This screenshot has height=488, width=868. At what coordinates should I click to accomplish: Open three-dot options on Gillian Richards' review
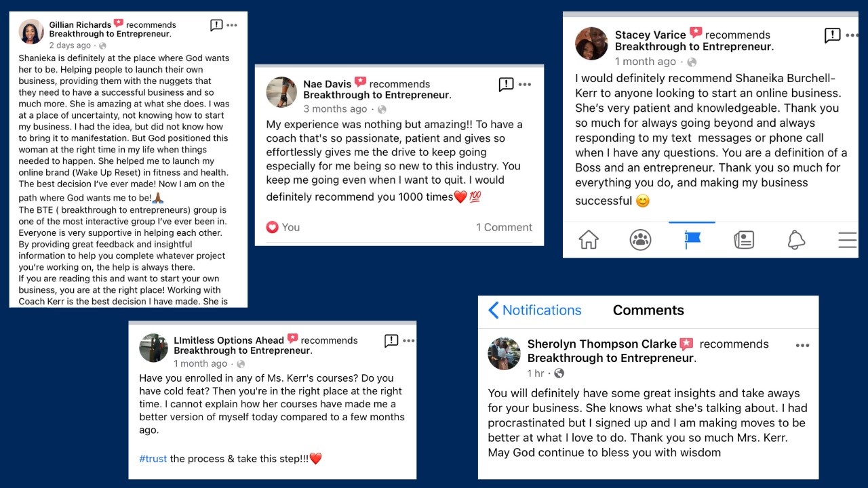pos(232,25)
